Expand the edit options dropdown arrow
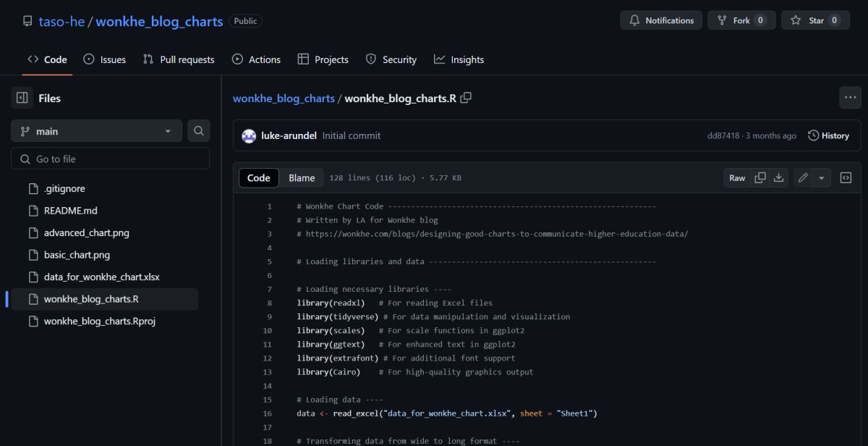 (822, 178)
